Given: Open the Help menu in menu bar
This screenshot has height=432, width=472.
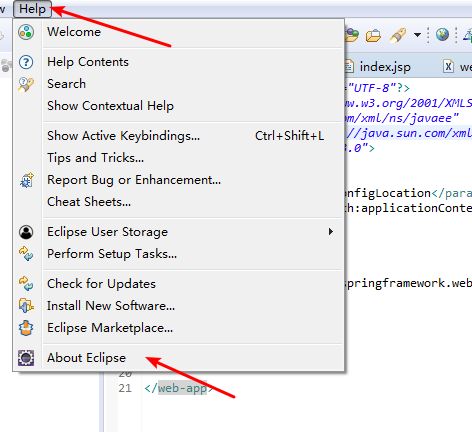Looking at the screenshot, I should 32,9.
